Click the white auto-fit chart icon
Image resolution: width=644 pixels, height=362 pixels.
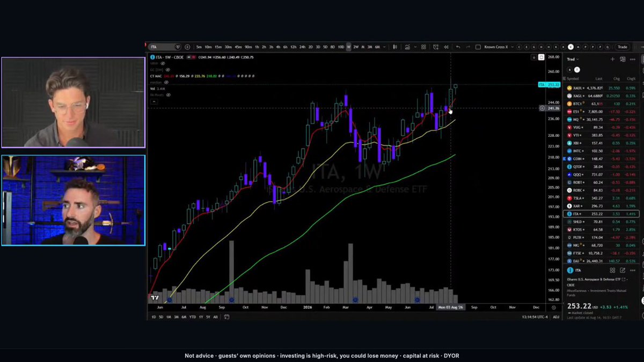pyautogui.click(x=541, y=57)
